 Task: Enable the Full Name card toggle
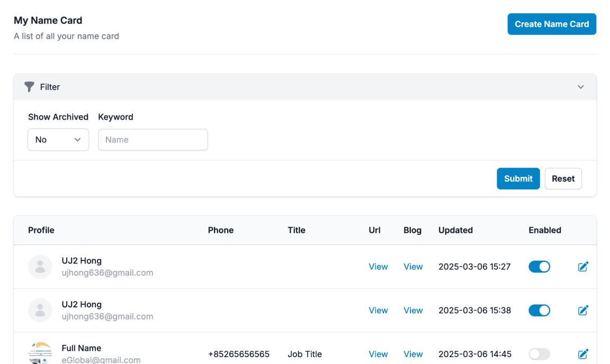[539, 354]
